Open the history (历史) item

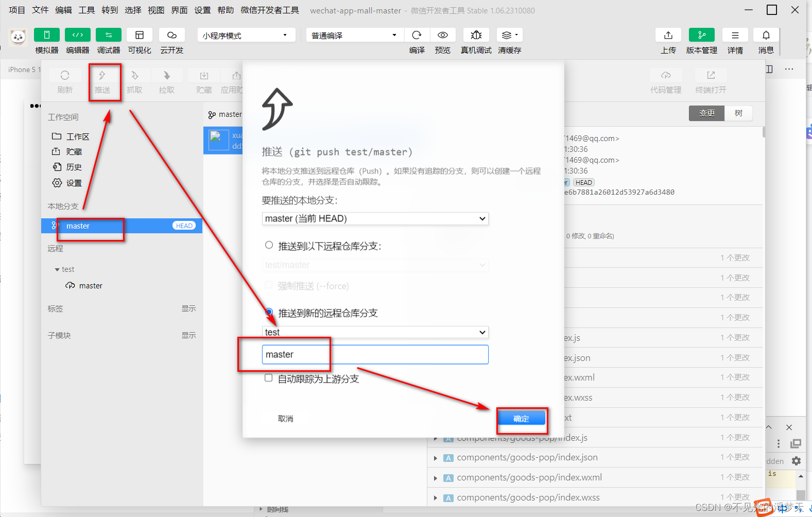coord(67,167)
